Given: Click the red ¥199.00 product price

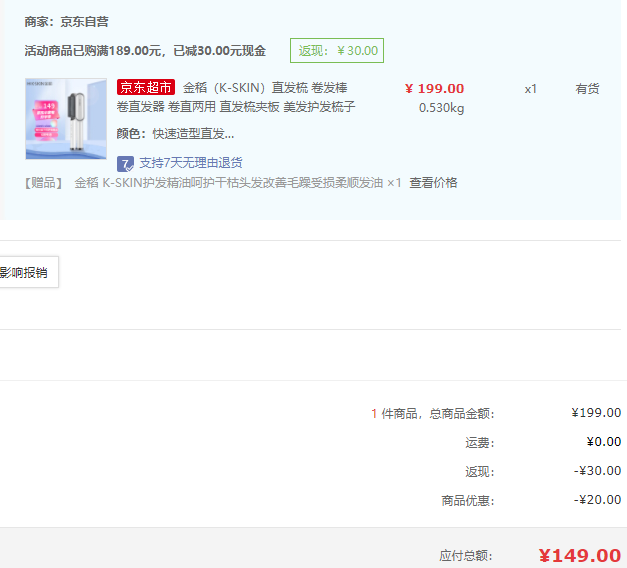Looking at the screenshot, I should [434, 88].
